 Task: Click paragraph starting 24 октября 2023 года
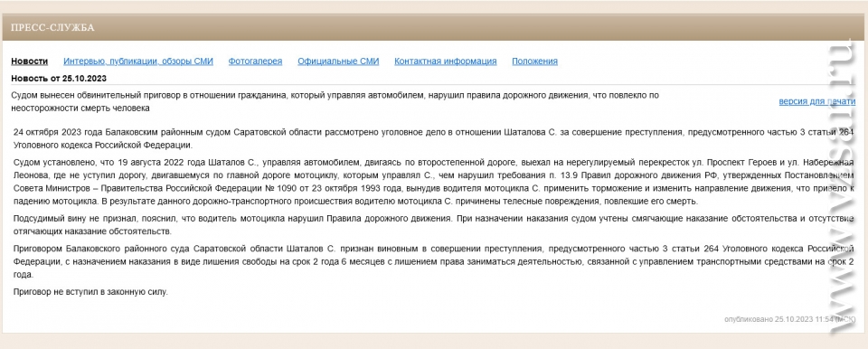(x=434, y=139)
